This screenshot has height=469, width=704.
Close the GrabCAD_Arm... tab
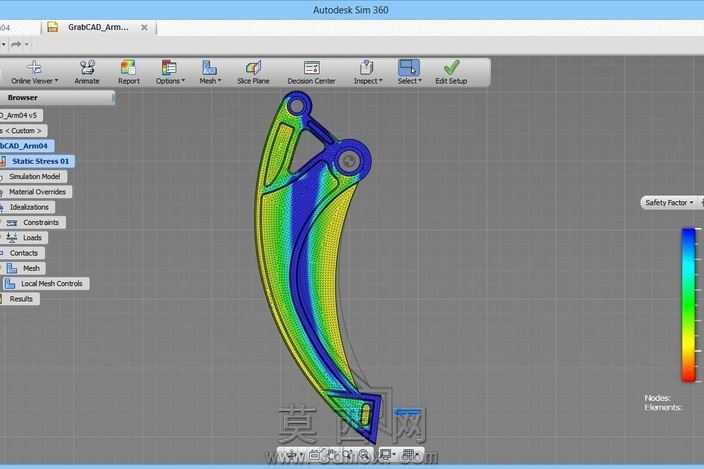pyautogui.click(x=144, y=27)
